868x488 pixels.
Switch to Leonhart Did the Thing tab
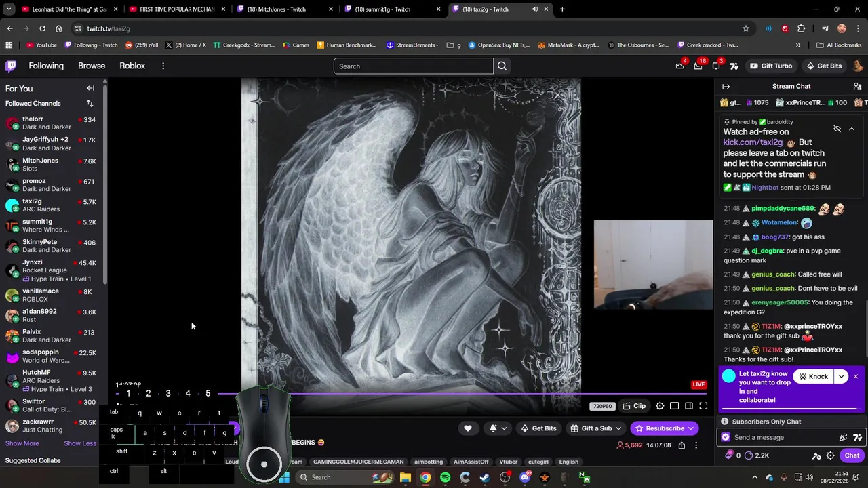(x=70, y=9)
